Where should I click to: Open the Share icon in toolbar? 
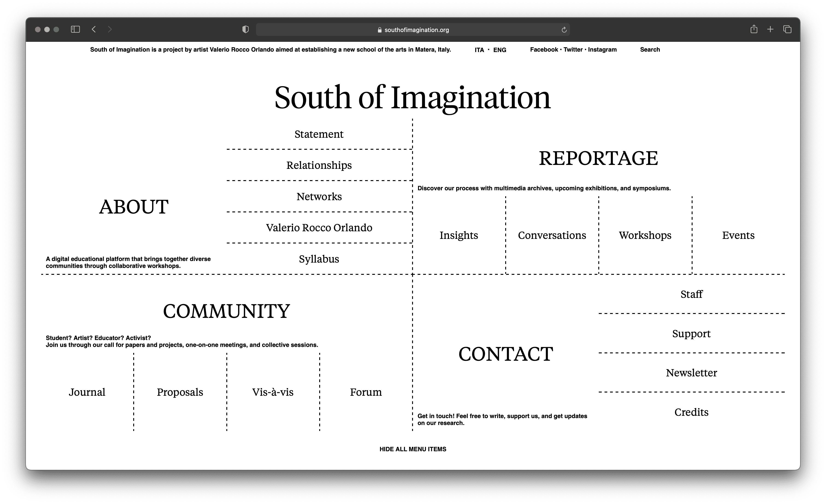pyautogui.click(x=754, y=29)
